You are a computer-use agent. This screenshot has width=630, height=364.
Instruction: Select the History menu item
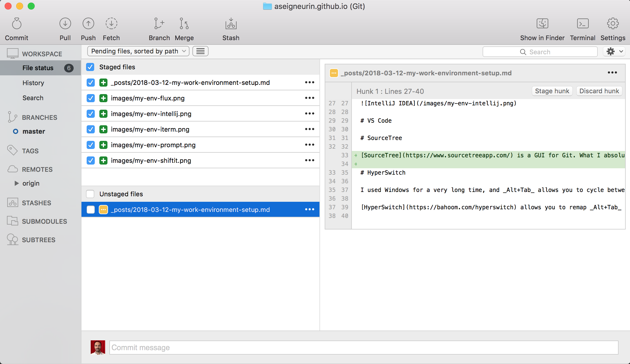tap(34, 82)
